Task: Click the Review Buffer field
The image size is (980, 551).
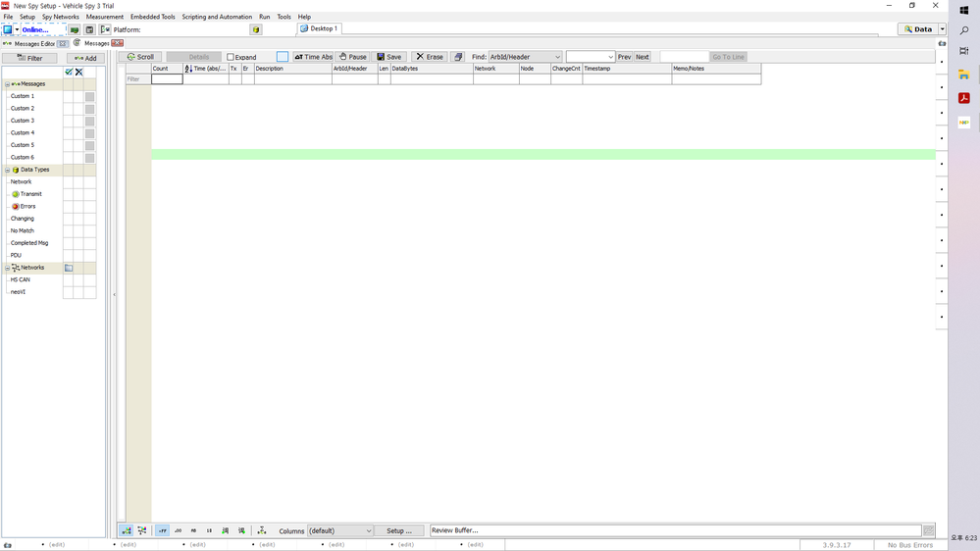Action: tap(675, 530)
